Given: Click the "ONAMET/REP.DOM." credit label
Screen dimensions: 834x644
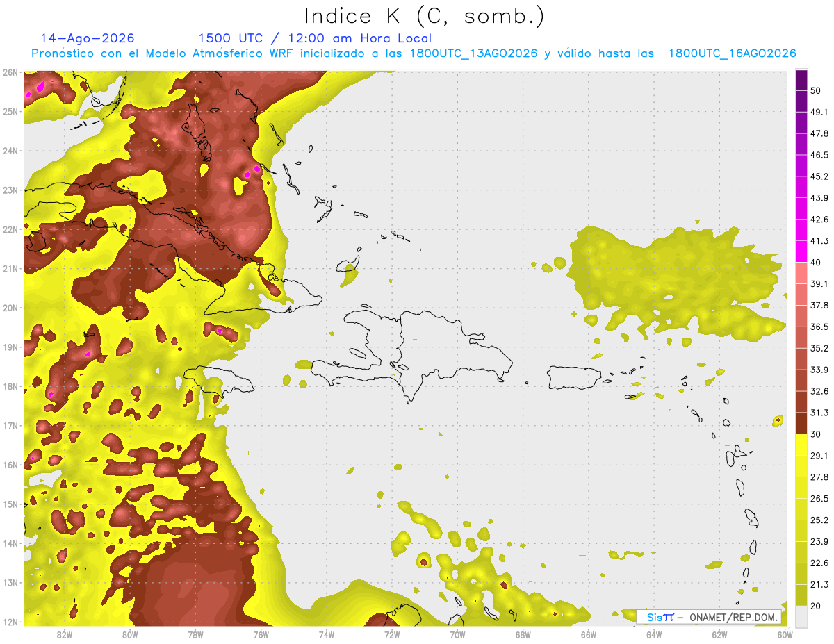Looking at the screenshot, I should (x=733, y=617).
